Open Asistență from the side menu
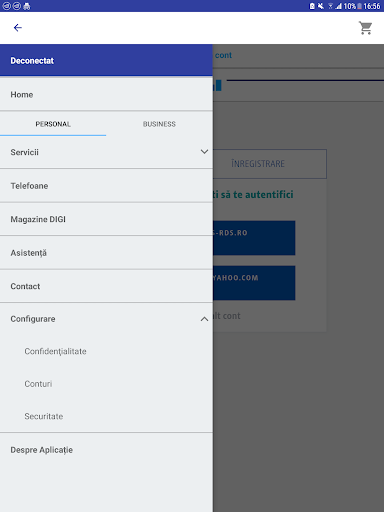The height and width of the screenshot is (512, 384). pos(106,253)
